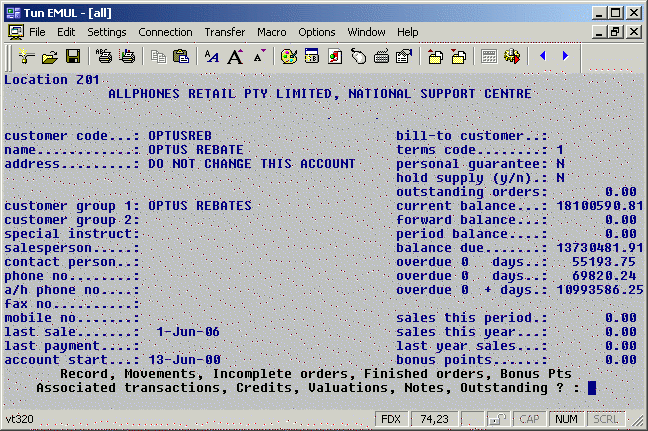Increase font size with large A icon
648x431 pixels.
pos(235,56)
